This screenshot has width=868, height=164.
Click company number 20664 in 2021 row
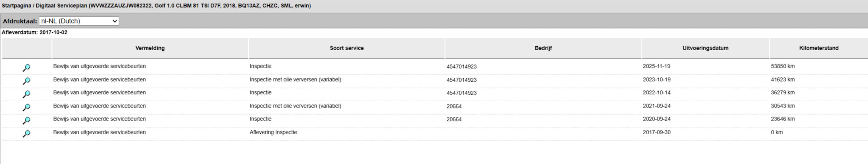(454, 106)
